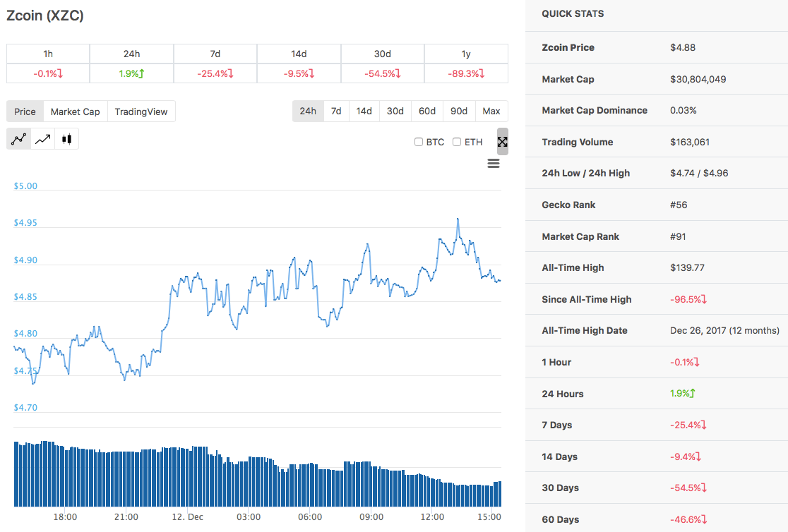Click the fullscreen expand chart icon
This screenshot has width=788, height=532.
pos(502,142)
